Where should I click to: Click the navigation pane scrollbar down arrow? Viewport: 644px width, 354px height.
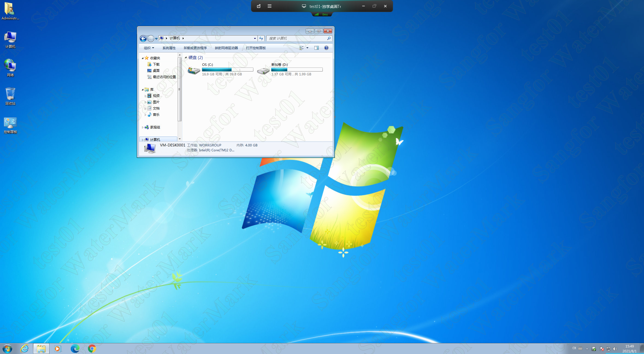(x=179, y=139)
